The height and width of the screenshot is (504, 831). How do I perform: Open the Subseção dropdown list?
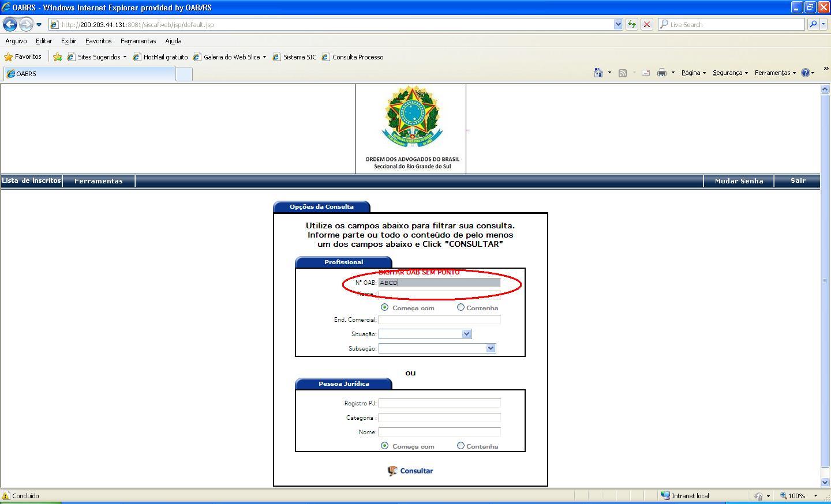coord(437,348)
